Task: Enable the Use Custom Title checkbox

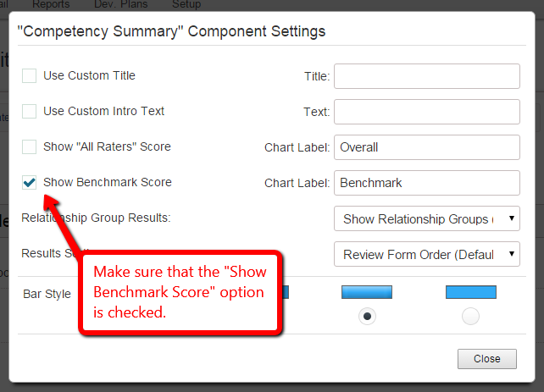Action: (x=29, y=75)
